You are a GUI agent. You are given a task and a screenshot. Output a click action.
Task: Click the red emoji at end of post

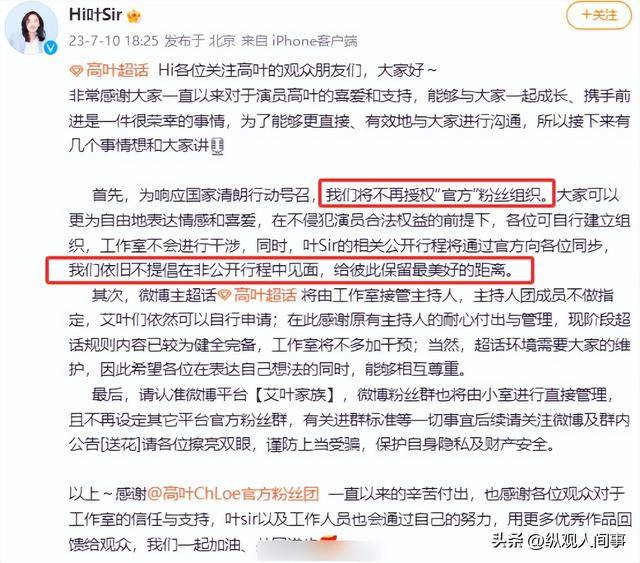coord(327,542)
